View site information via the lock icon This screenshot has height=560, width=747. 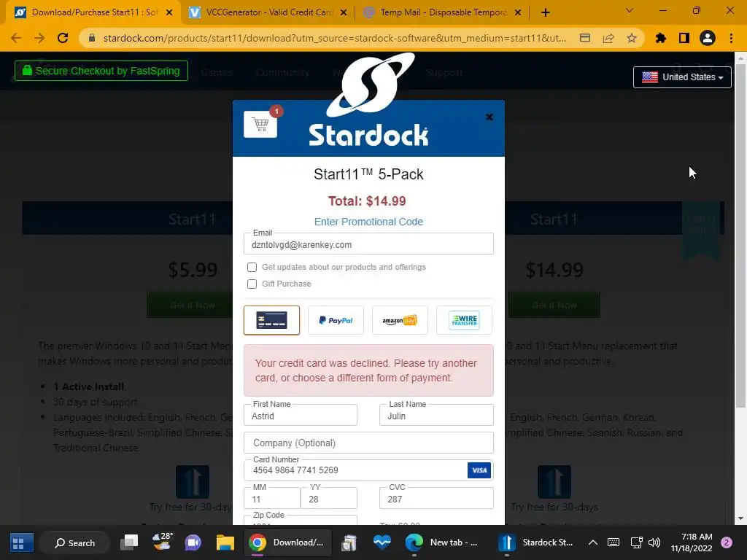(x=92, y=38)
